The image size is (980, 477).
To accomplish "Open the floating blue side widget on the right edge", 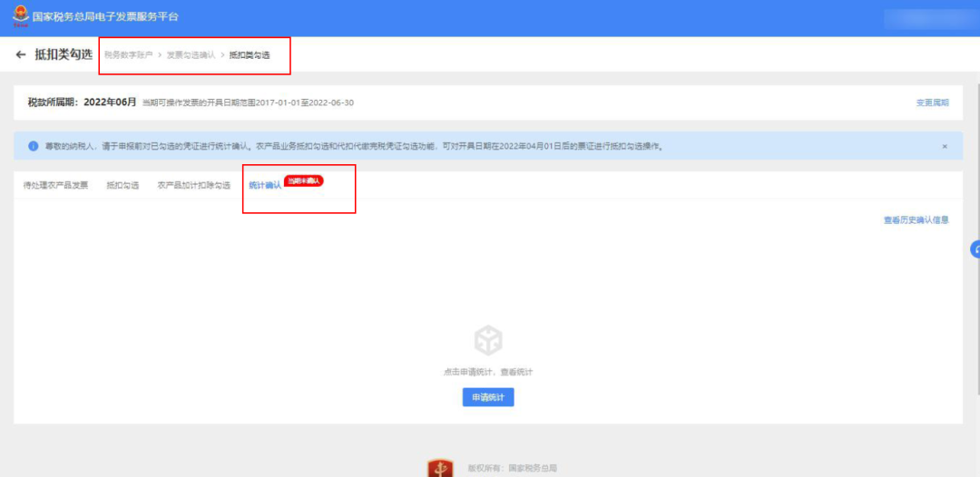I will 975,248.
